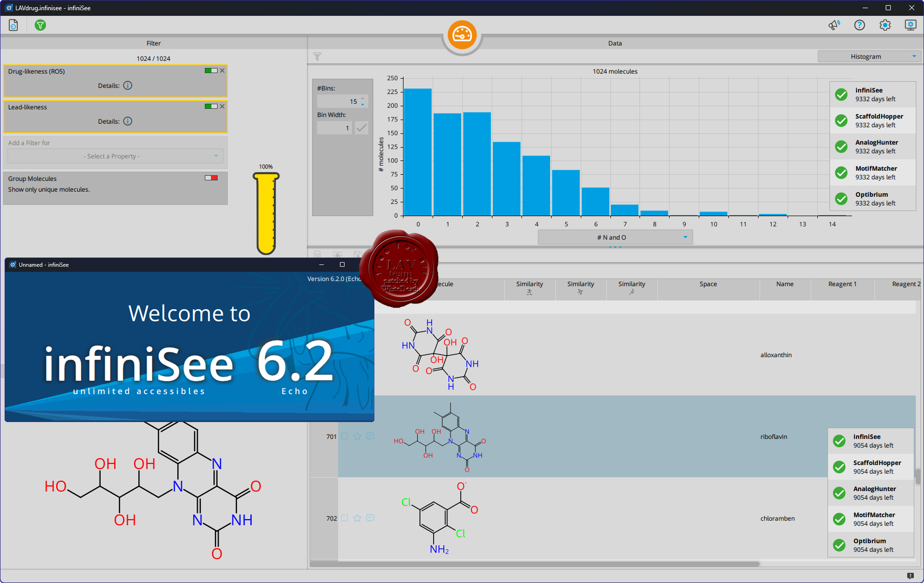Open the settings gear icon
Image resolution: width=924 pixels, height=583 pixels.
885,25
